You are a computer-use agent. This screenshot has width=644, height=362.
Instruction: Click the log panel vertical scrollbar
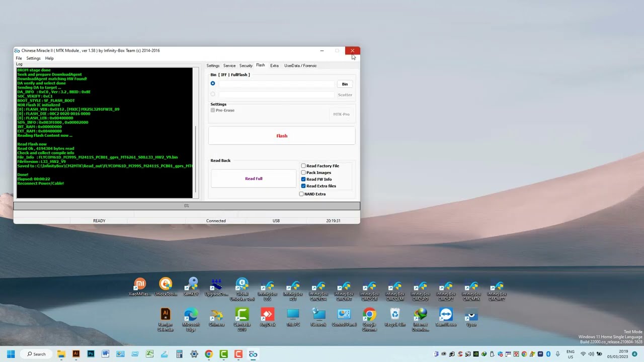click(x=196, y=133)
